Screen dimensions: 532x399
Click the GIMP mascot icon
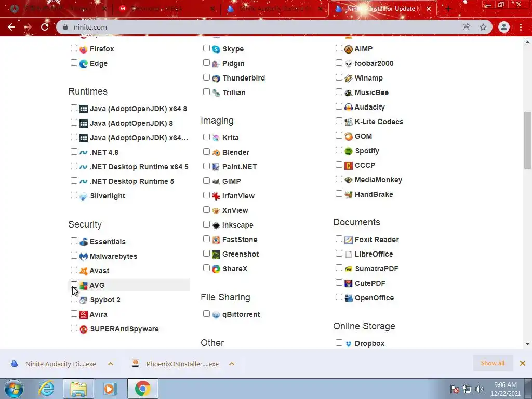point(216,181)
